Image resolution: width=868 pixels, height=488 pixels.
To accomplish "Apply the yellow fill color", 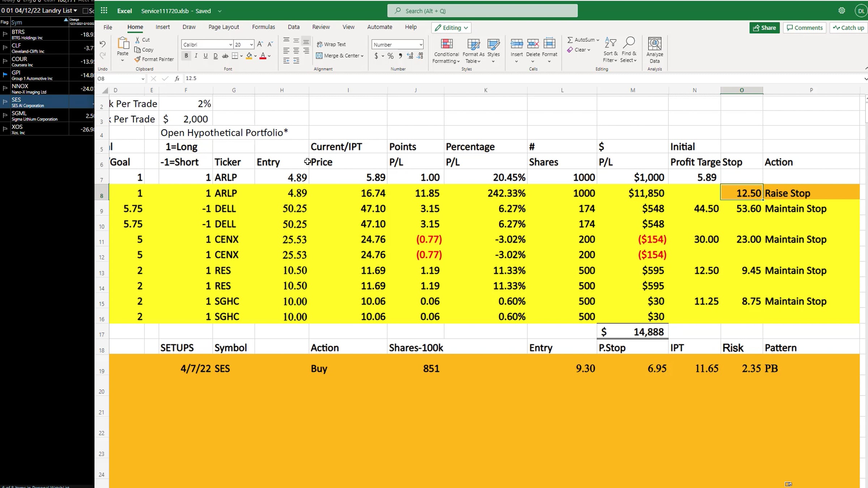I will click(x=249, y=56).
